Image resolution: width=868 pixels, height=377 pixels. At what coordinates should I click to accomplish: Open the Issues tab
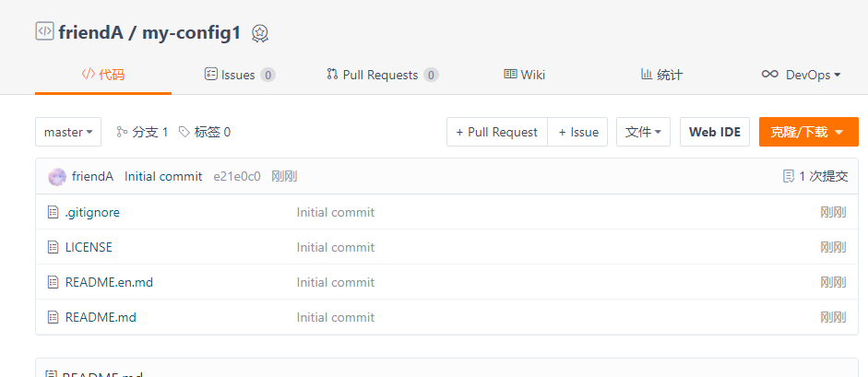(240, 75)
